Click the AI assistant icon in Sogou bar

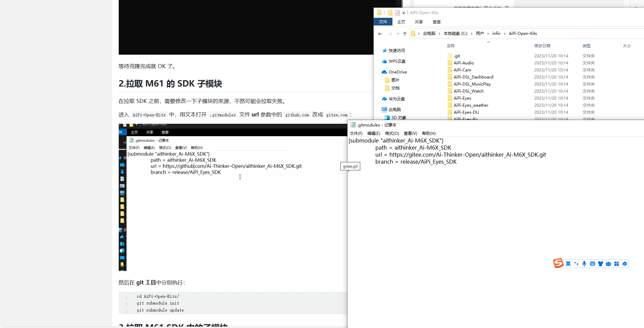pyautogui.click(x=625, y=264)
